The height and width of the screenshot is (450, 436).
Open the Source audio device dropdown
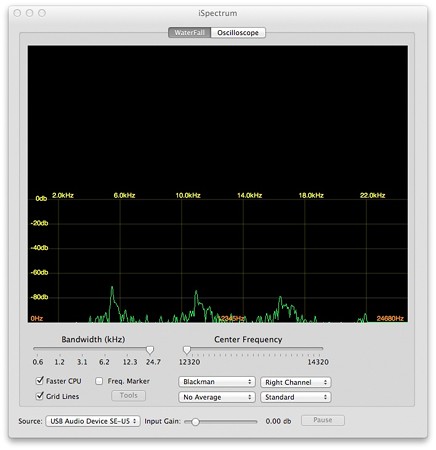pos(93,421)
